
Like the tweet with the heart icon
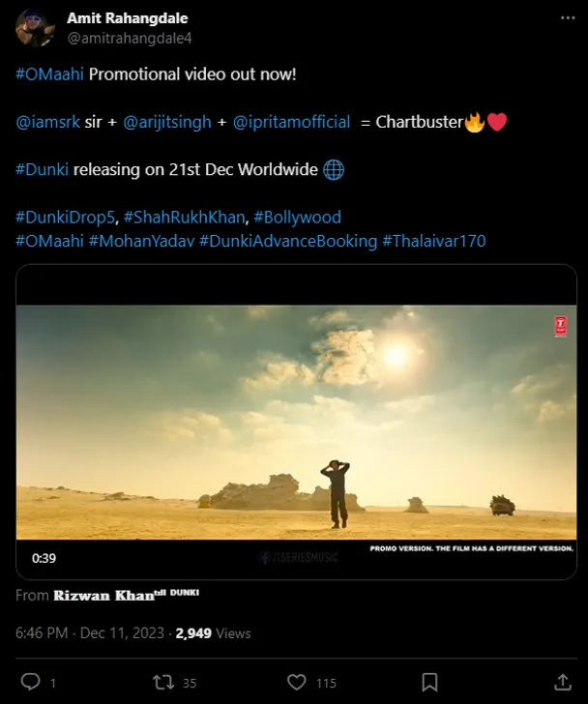pyautogui.click(x=298, y=682)
